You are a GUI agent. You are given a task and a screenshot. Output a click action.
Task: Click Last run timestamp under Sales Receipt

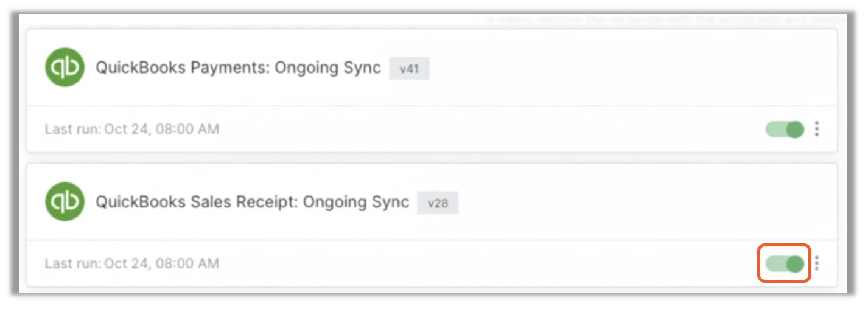(132, 263)
